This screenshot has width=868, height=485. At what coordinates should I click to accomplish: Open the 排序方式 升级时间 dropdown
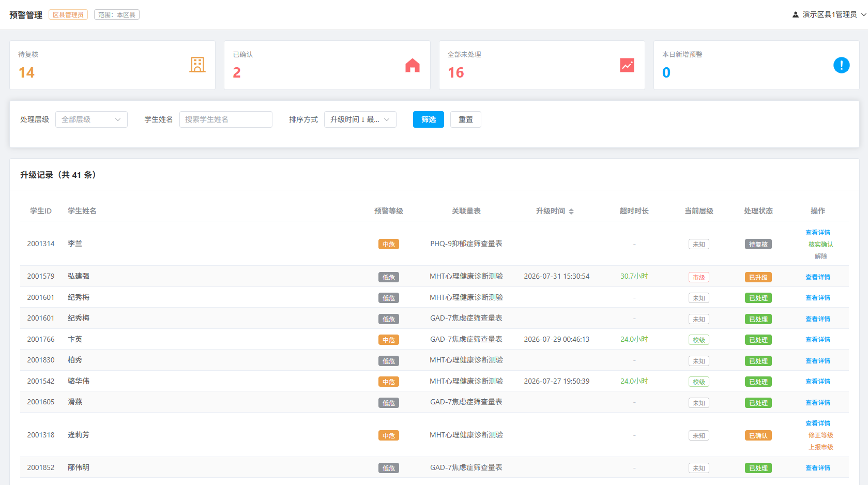[360, 119]
